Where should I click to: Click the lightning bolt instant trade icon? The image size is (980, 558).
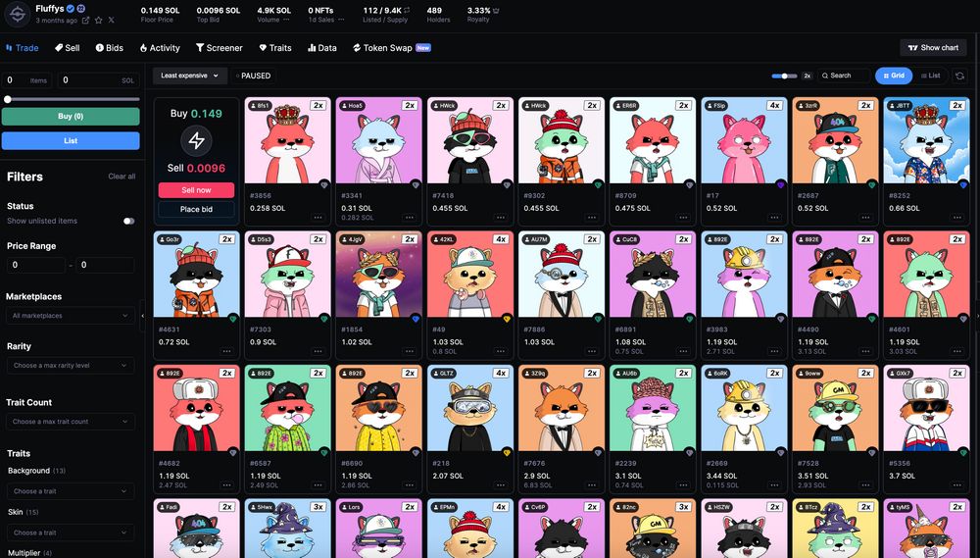click(196, 141)
